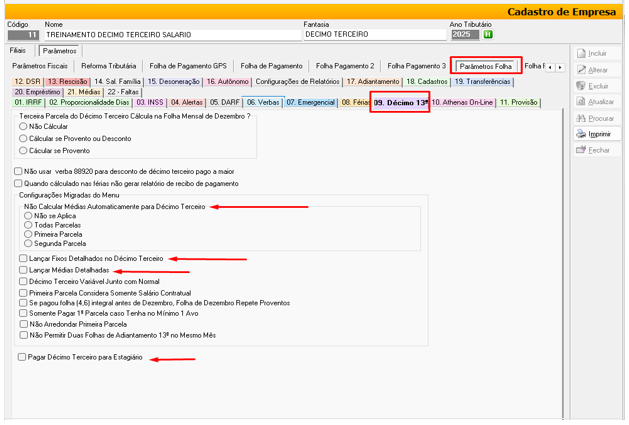
Task: Choose Primeira Parcela radio button
Action: (x=27, y=234)
